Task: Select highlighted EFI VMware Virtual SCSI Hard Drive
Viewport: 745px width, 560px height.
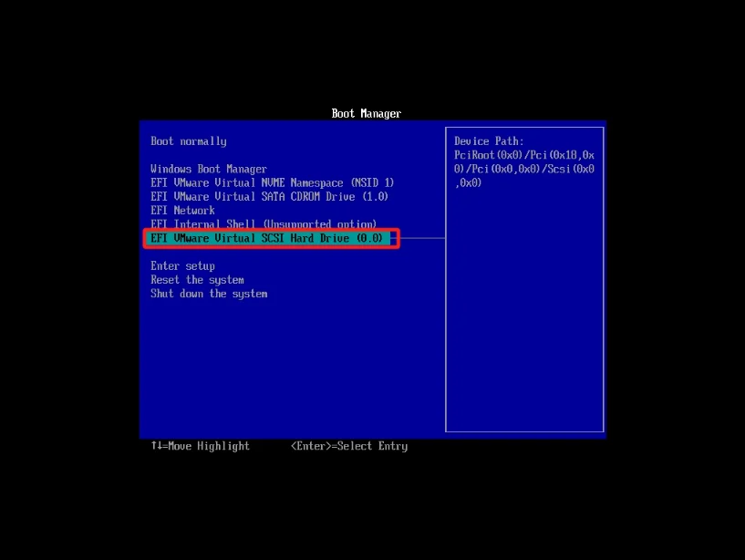Action: pos(266,238)
